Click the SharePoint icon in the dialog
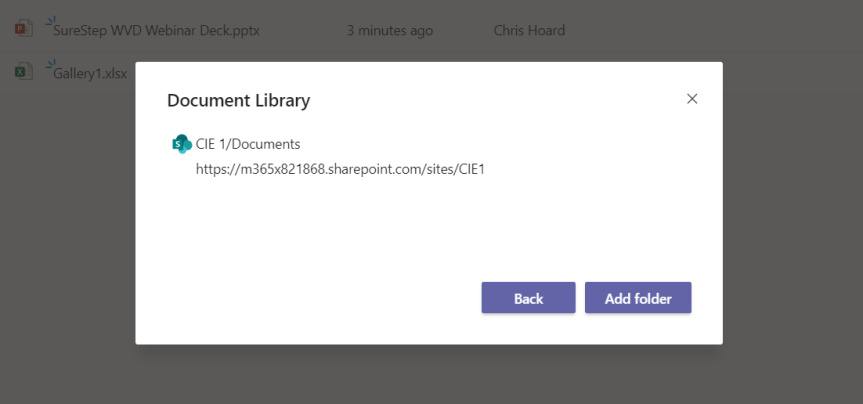The width and height of the screenshot is (863, 404). 181,144
